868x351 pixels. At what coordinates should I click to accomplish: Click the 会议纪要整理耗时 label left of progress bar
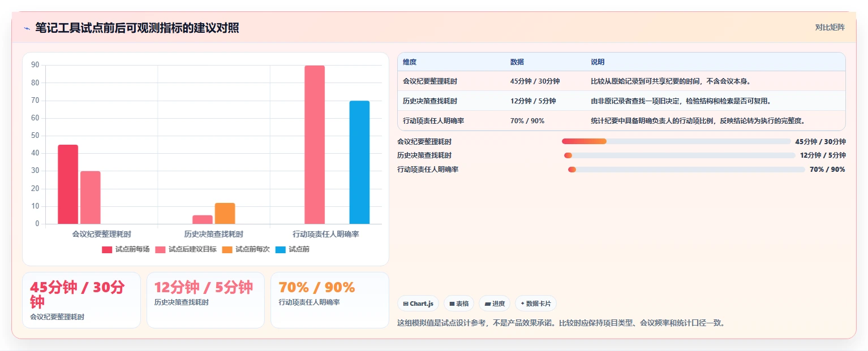(424, 141)
